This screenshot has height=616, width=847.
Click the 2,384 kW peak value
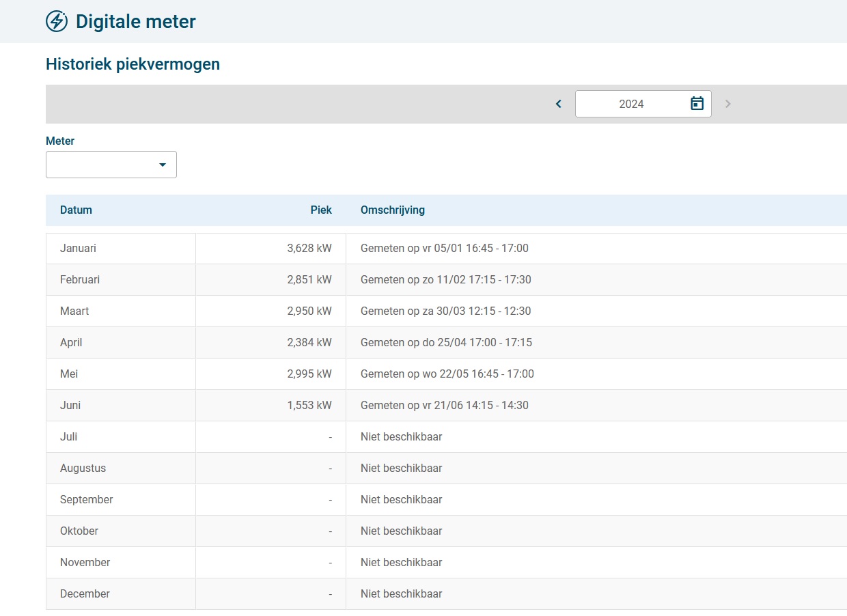(309, 343)
